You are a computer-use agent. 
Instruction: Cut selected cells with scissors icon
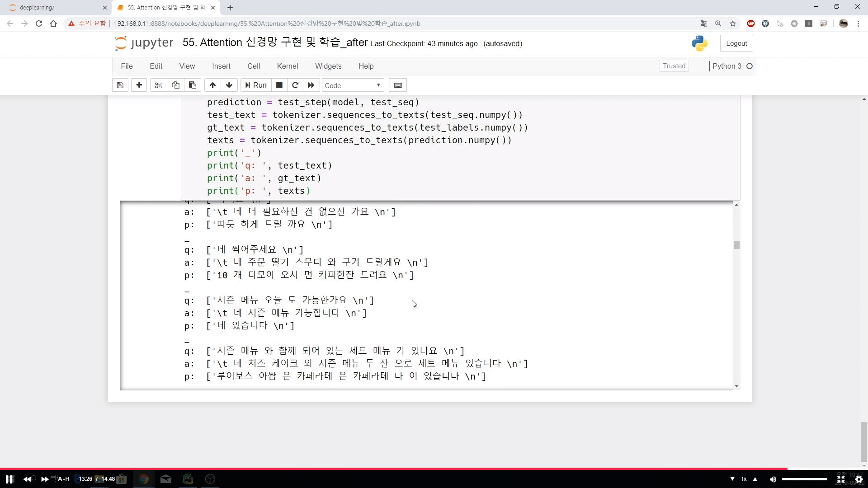[158, 85]
